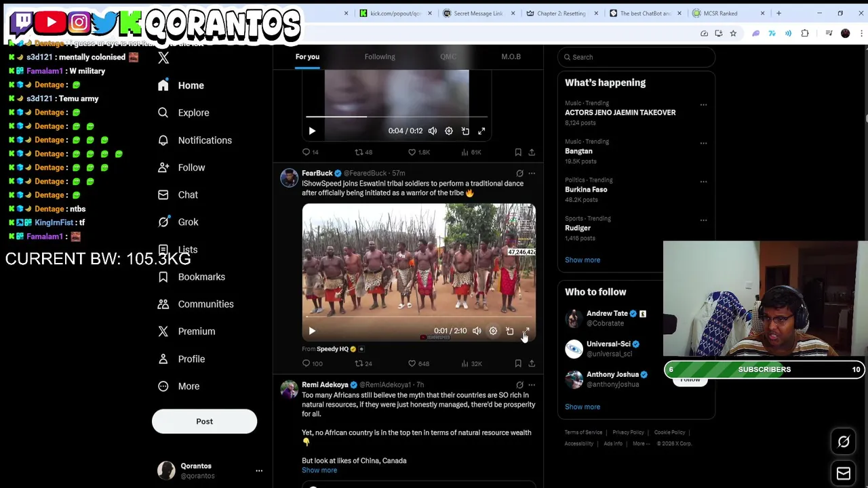The height and width of the screenshot is (488, 868).
Task: Play the top 0:12 video
Action: click(312, 131)
